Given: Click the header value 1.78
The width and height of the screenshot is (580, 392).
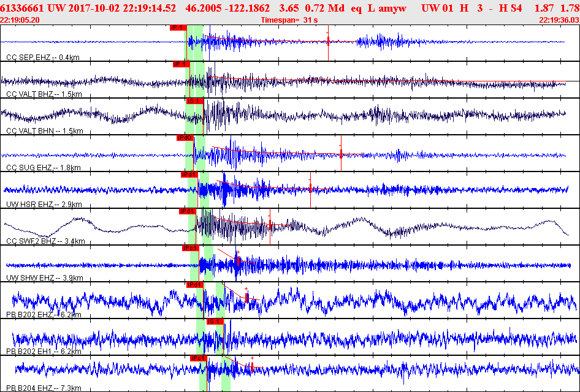Looking at the screenshot, I should (x=570, y=8).
